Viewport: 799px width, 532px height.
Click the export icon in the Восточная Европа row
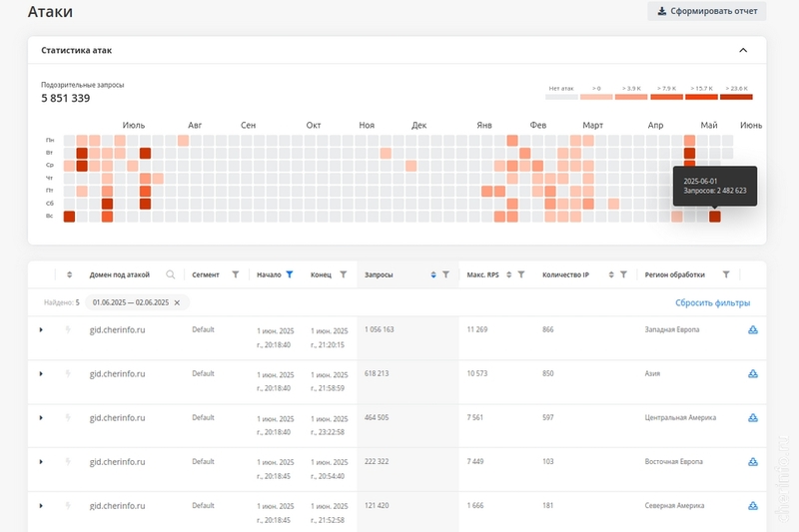753,462
